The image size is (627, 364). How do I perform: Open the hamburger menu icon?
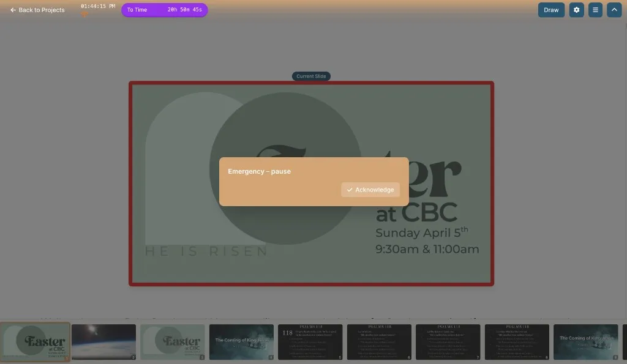click(x=595, y=10)
